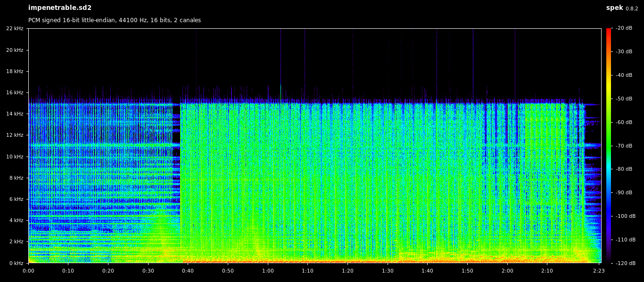Click the -20 dB scale label
This screenshot has height=282, width=644.
(624, 28)
